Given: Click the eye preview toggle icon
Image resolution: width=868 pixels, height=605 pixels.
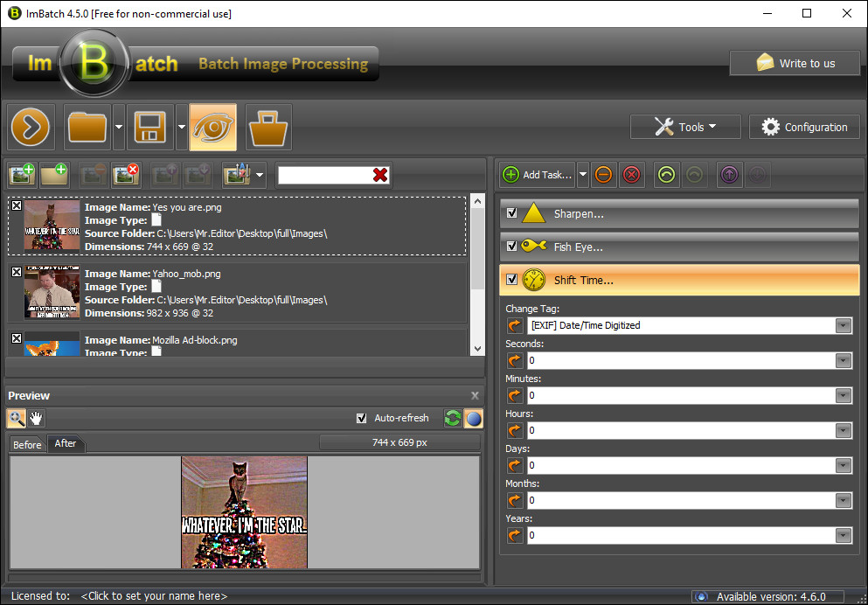Looking at the screenshot, I should [212, 127].
